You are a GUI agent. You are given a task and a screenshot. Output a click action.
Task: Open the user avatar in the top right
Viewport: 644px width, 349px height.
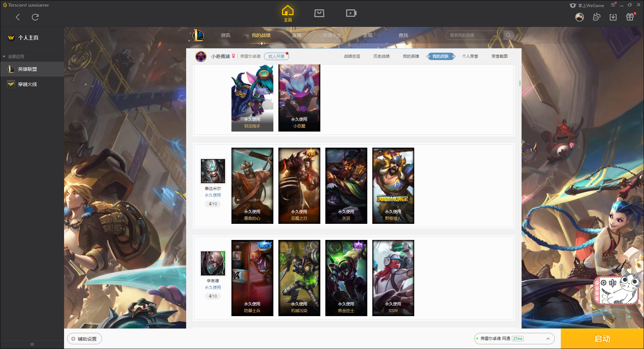click(580, 17)
